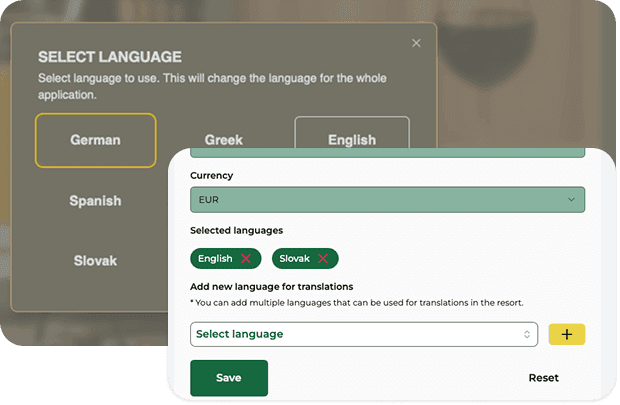Click the yellow plus add-language button
620x405 pixels.
(x=566, y=334)
